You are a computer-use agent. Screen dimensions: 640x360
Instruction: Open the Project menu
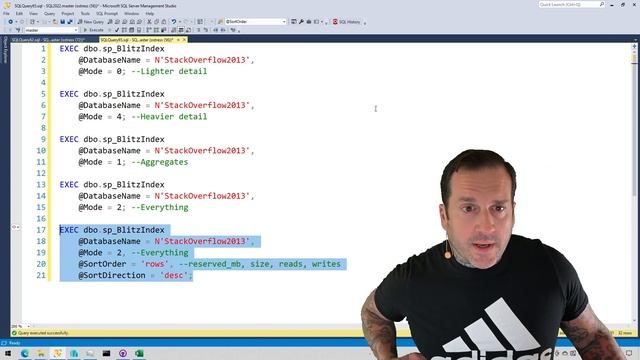pyautogui.click(x=68, y=13)
